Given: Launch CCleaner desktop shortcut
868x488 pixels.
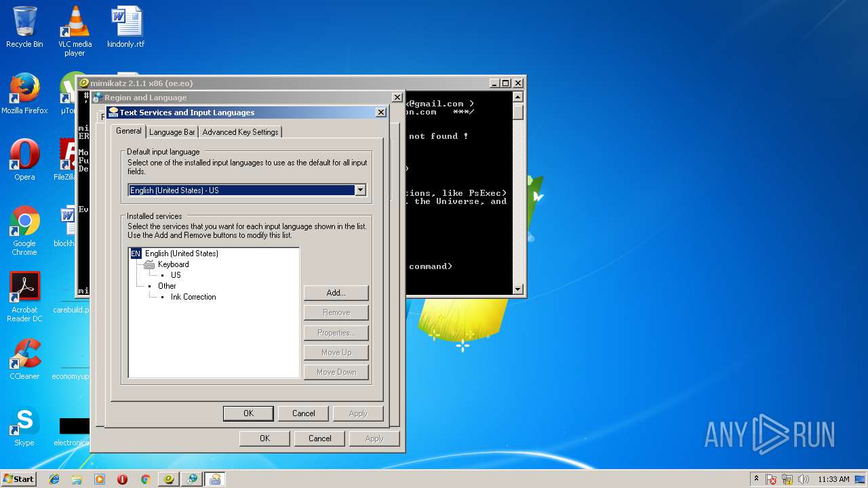Looking at the screenshot, I should [x=24, y=359].
